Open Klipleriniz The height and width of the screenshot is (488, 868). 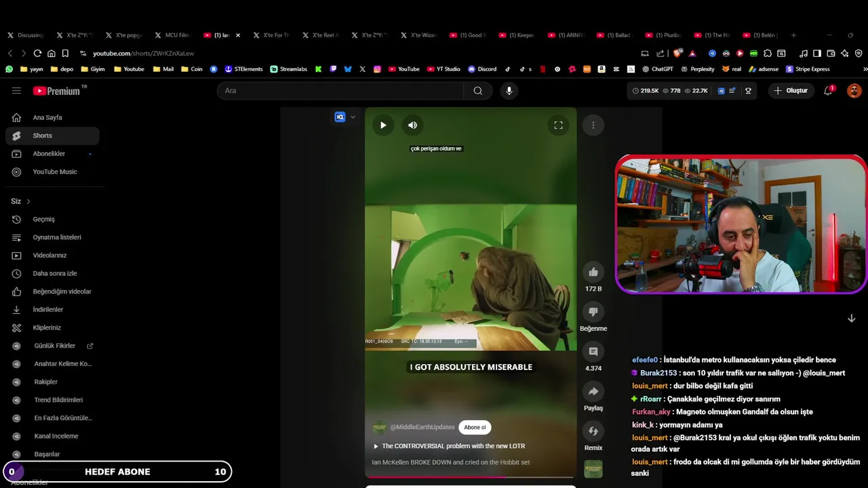pyautogui.click(x=52, y=327)
